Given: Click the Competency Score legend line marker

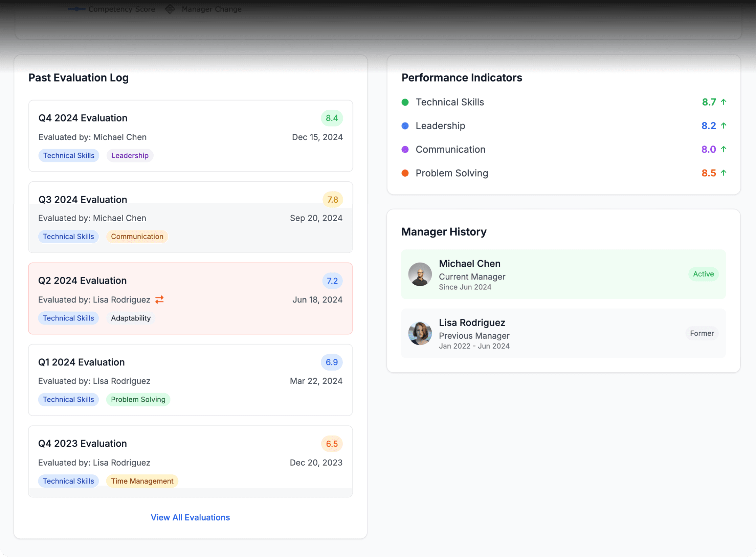Looking at the screenshot, I should [x=76, y=9].
